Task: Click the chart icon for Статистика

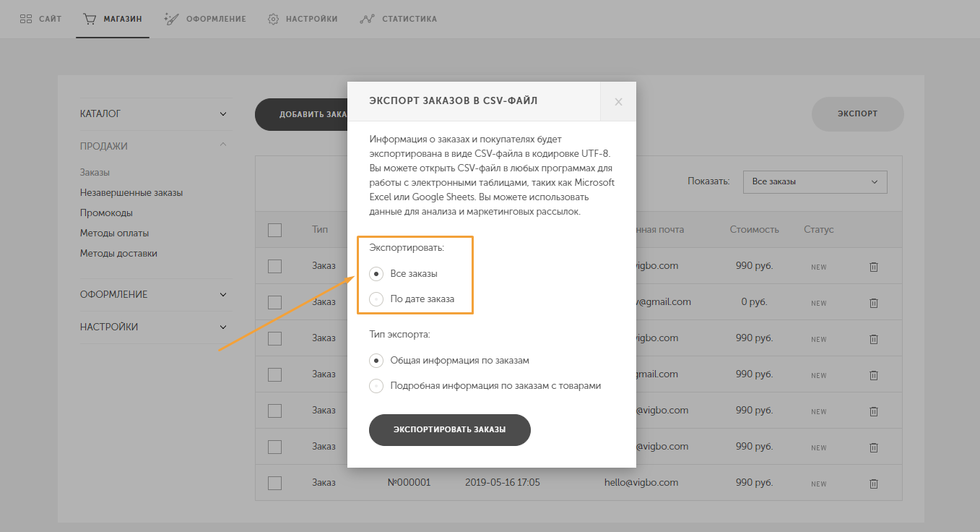Action: [x=367, y=19]
